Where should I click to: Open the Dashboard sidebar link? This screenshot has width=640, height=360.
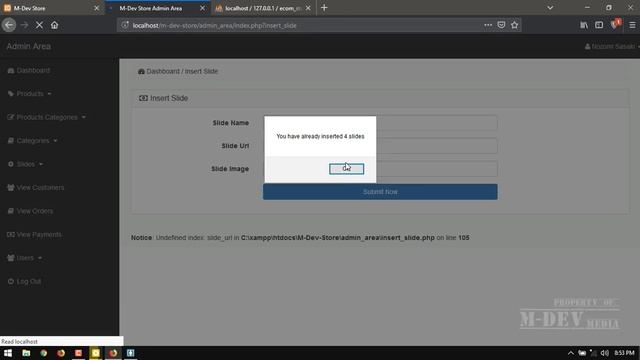tap(29, 71)
